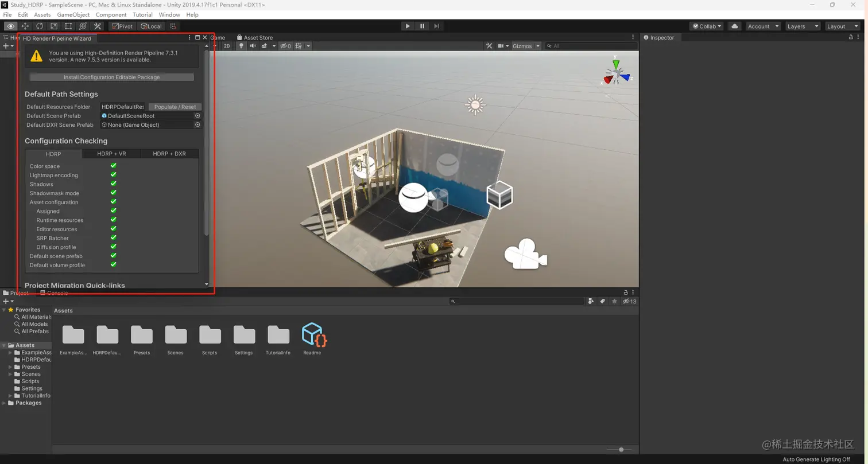
Task: Open the Inspector panel options menu
Action: pos(859,37)
